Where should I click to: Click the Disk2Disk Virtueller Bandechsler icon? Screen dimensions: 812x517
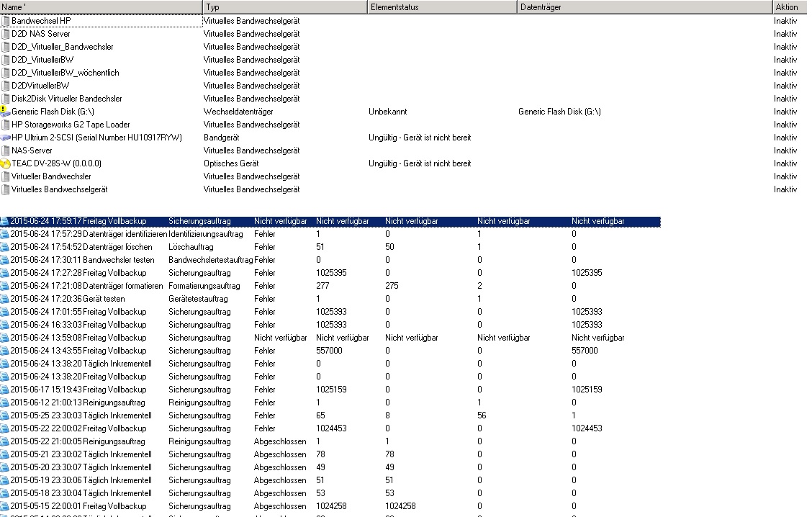[x=6, y=99]
